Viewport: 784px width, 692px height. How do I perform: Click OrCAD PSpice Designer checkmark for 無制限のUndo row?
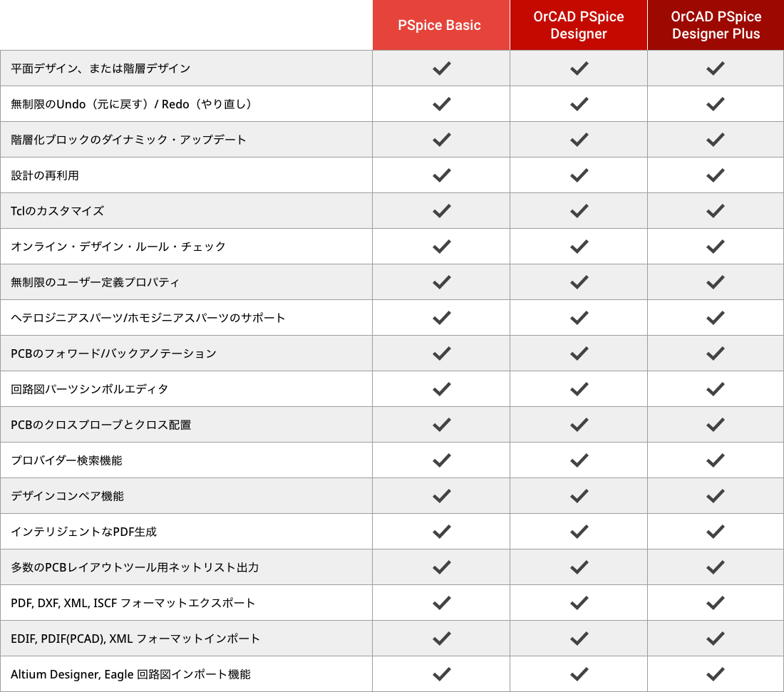pyautogui.click(x=579, y=104)
